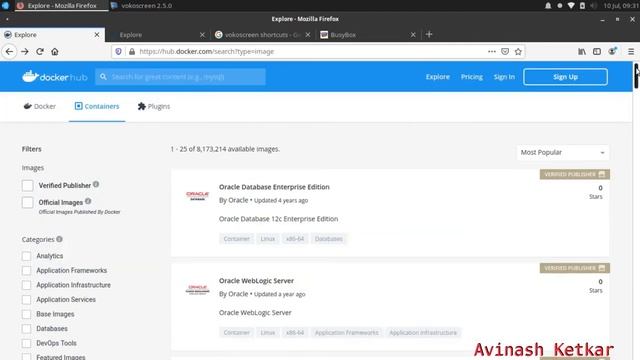Open Firefox library icon
The height and width of the screenshot is (360, 640).
click(x=582, y=51)
